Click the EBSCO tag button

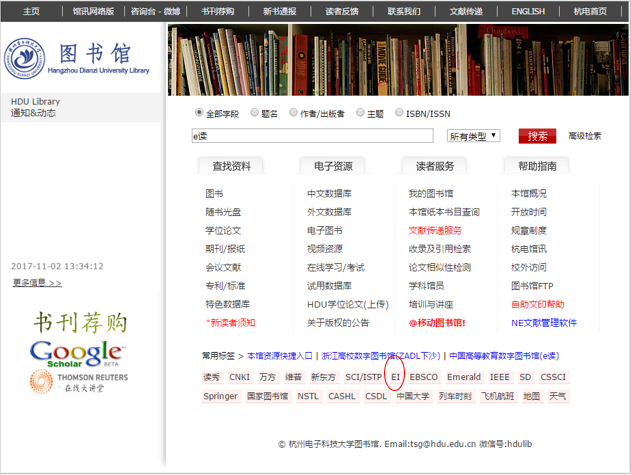[423, 377]
